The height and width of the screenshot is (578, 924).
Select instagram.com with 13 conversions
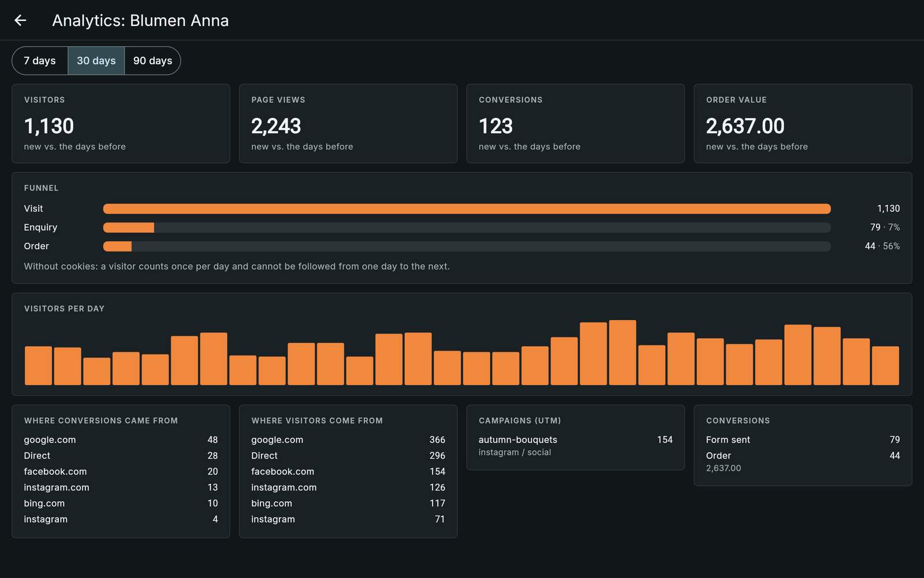(x=121, y=488)
